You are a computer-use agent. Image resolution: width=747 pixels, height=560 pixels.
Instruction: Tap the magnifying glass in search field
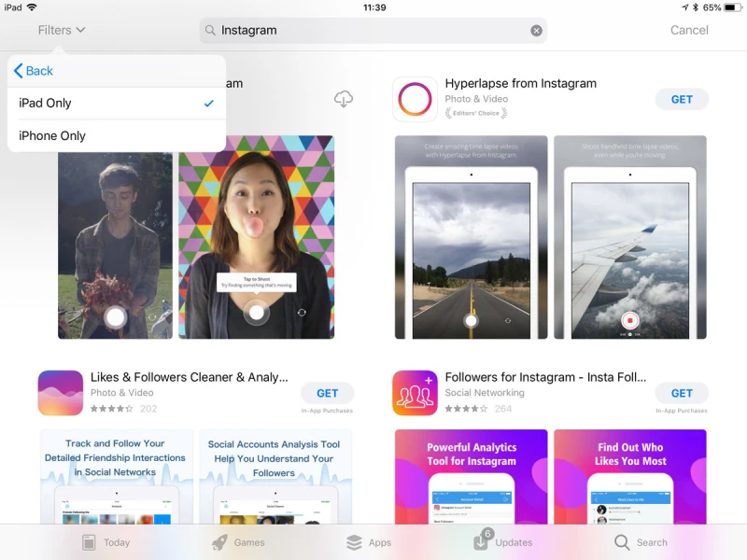click(x=210, y=31)
